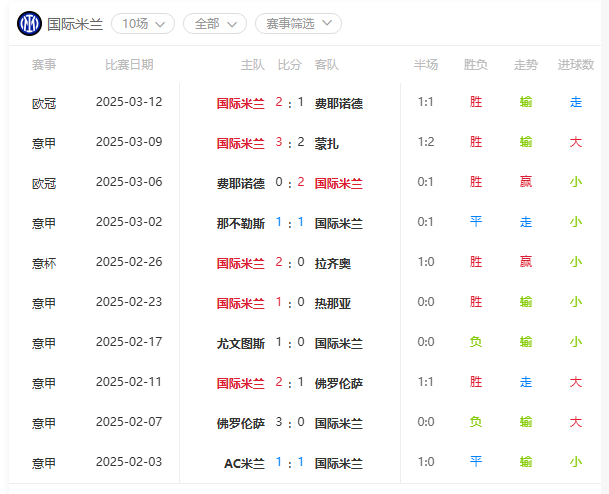Click 意杯 competition label

click(44, 263)
